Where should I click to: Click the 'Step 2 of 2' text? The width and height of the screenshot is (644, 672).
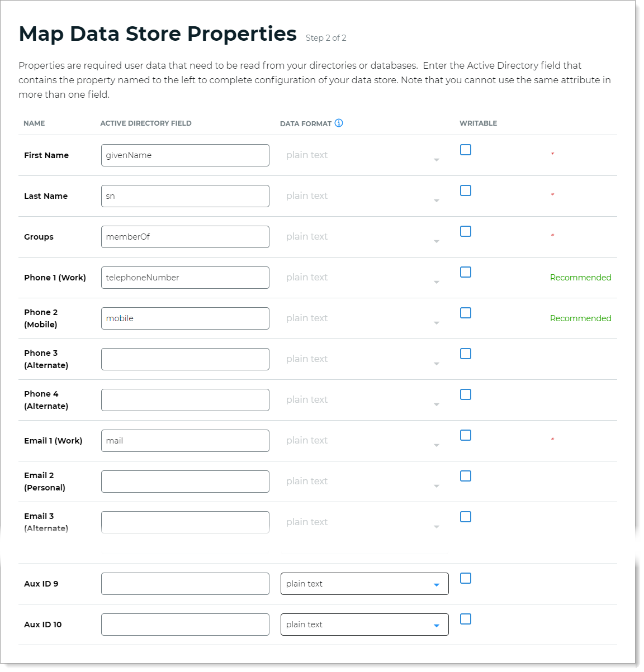pyautogui.click(x=326, y=38)
